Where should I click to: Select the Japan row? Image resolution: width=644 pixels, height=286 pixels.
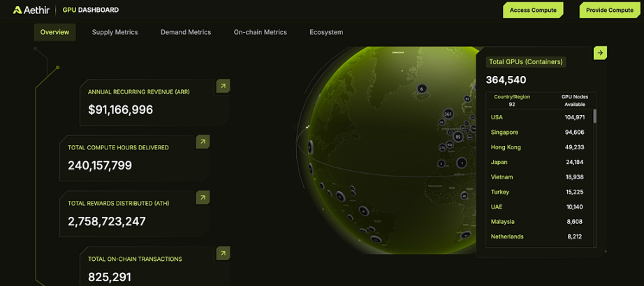coord(540,162)
